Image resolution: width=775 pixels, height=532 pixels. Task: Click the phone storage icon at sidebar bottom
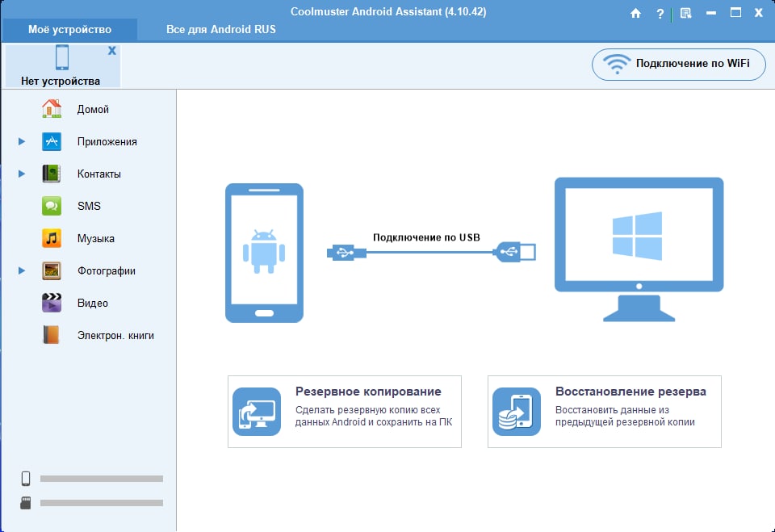click(26, 479)
